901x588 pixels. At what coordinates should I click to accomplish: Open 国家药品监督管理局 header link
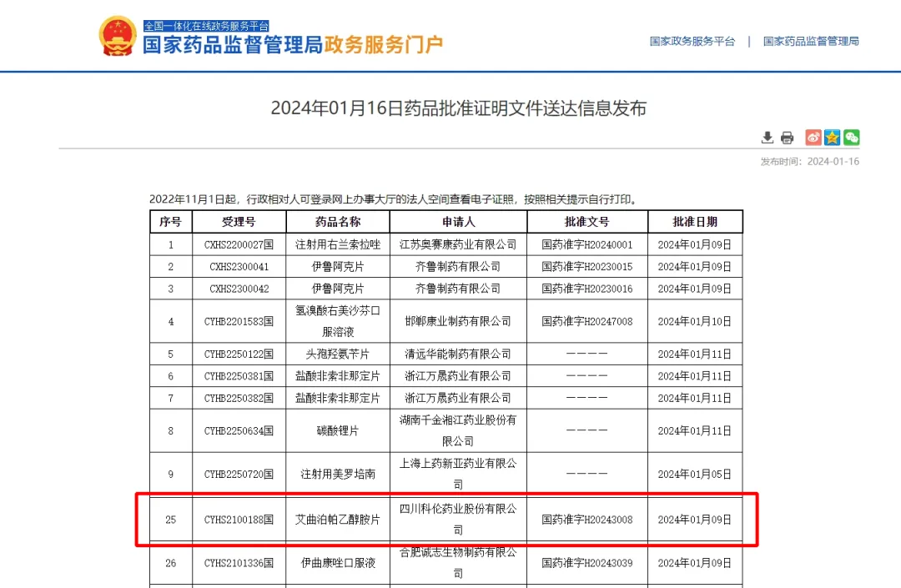[811, 42]
